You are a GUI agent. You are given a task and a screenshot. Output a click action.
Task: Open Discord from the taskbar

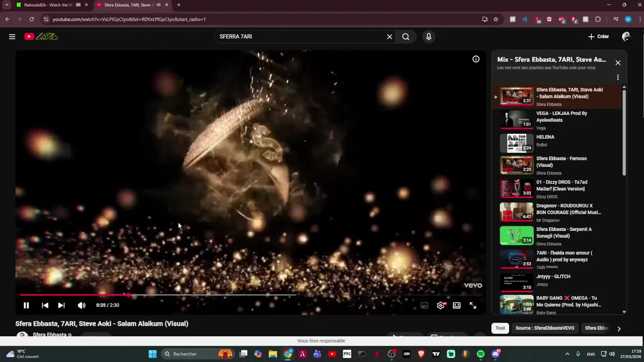pyautogui.click(x=496, y=354)
